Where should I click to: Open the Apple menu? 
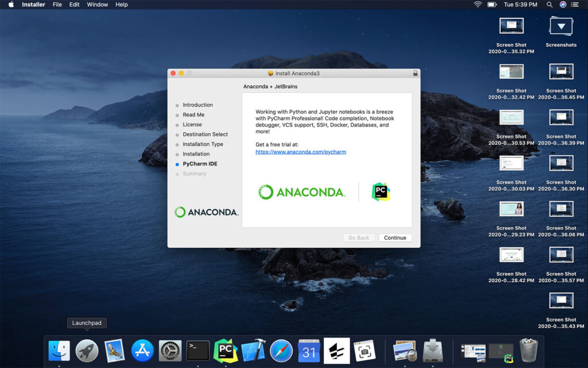pyautogui.click(x=11, y=5)
